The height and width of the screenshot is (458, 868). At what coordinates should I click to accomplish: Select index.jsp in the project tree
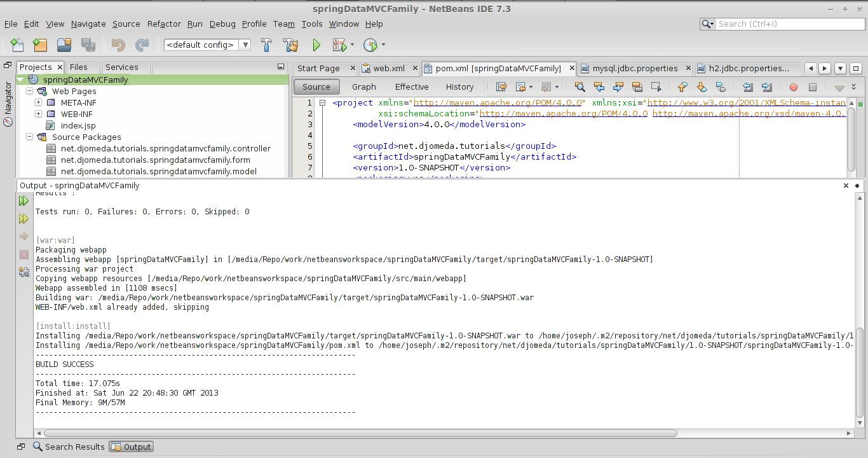[x=78, y=125]
